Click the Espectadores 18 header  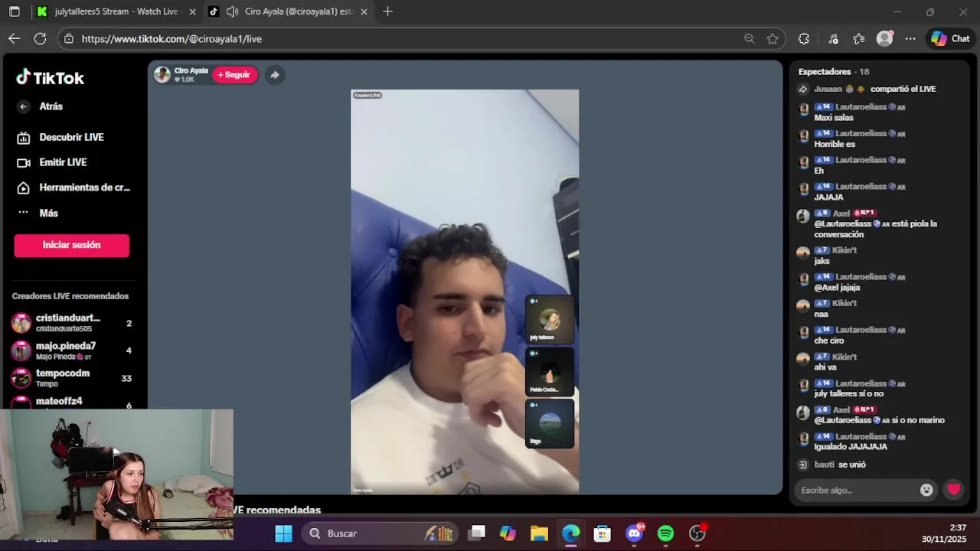(834, 71)
